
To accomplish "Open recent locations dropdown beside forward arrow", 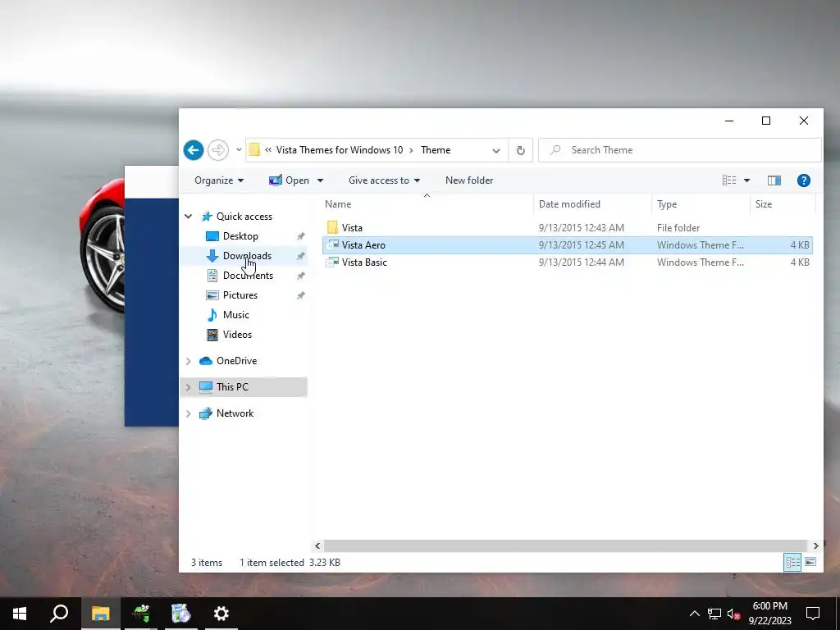I will coord(239,150).
